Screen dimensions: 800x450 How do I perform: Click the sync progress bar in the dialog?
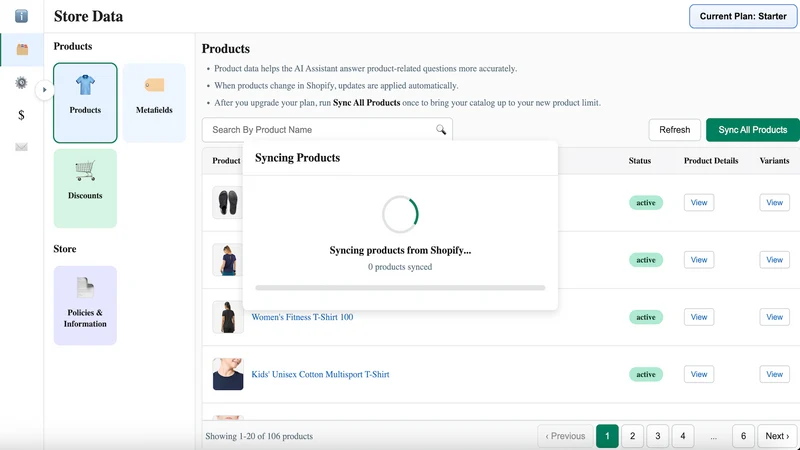[400, 288]
